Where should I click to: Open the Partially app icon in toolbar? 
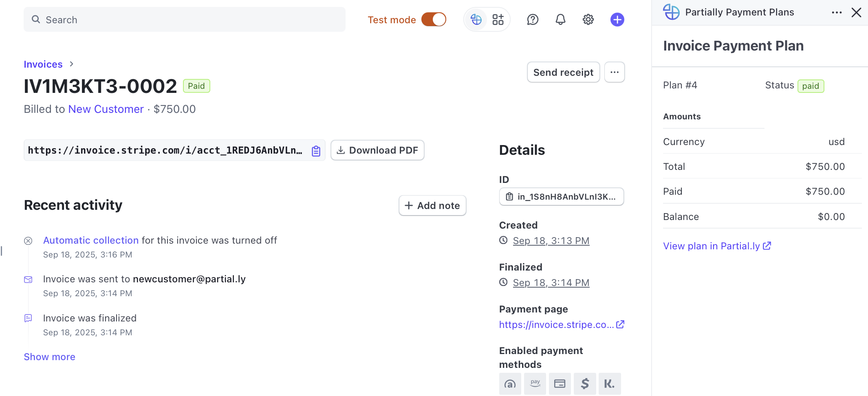point(476,20)
